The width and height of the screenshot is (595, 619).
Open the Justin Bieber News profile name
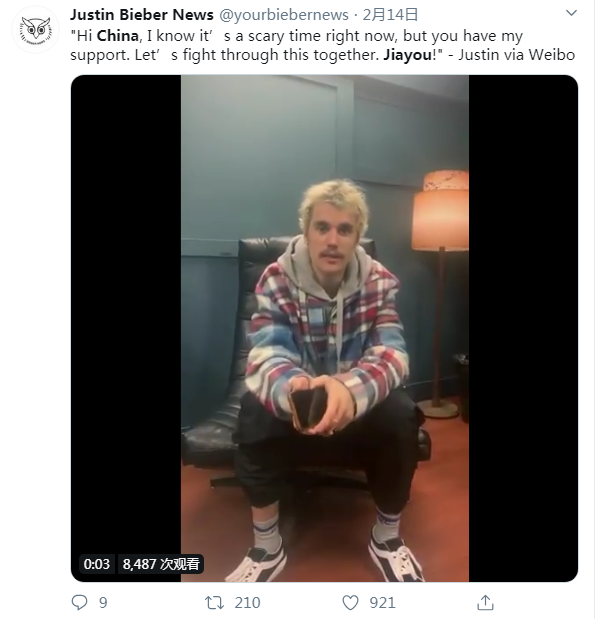coord(142,15)
